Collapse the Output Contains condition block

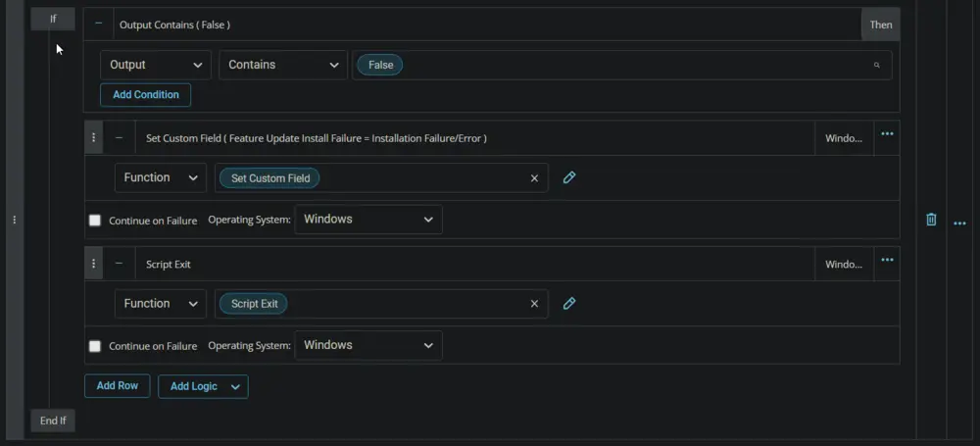pyautogui.click(x=98, y=25)
